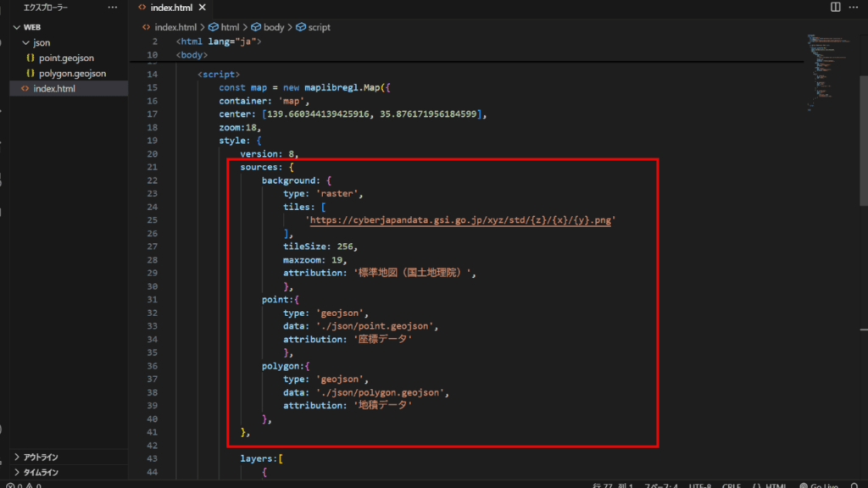The width and height of the screenshot is (868, 488).
Task: Switch to the index.html editor tab
Action: coord(171,7)
